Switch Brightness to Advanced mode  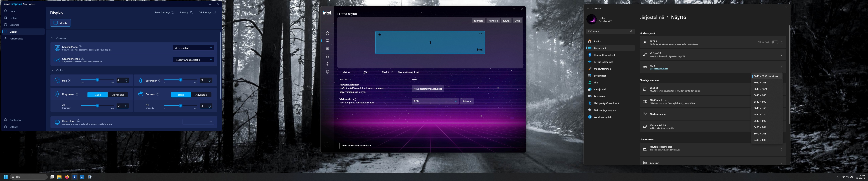point(118,95)
